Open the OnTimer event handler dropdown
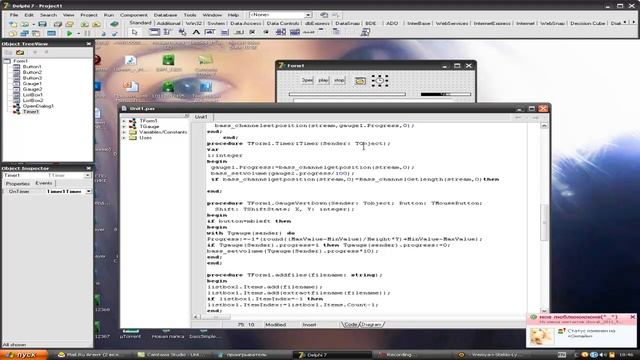This screenshot has width=640, height=360. click(x=89, y=191)
